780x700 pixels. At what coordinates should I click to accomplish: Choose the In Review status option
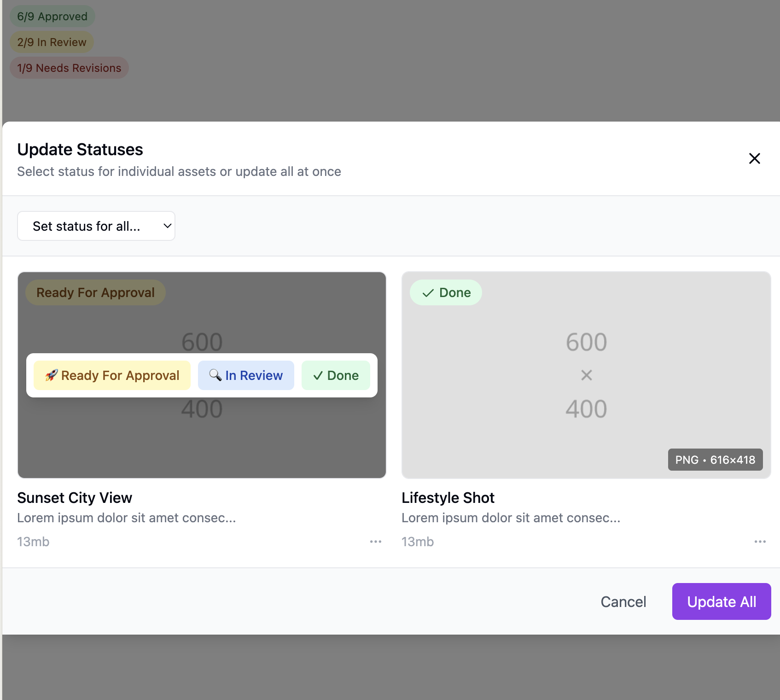246,375
